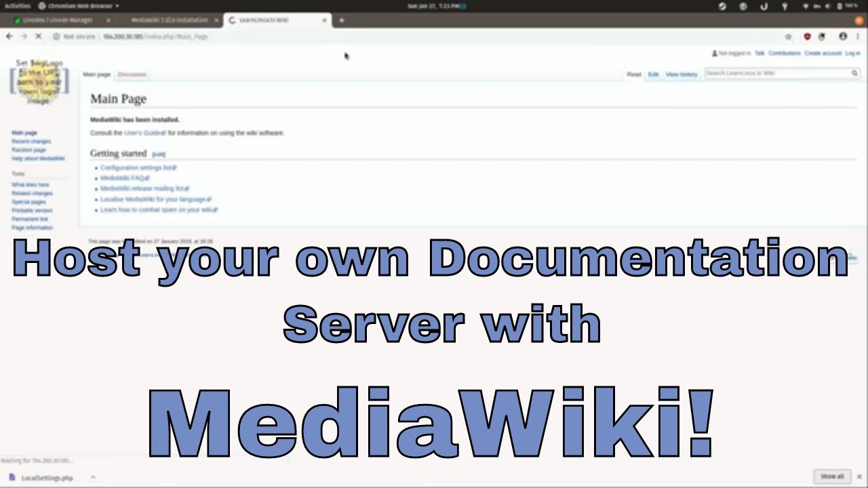The height and width of the screenshot is (488, 868).
Task: Stop page loading with the X button
Action: click(39, 37)
